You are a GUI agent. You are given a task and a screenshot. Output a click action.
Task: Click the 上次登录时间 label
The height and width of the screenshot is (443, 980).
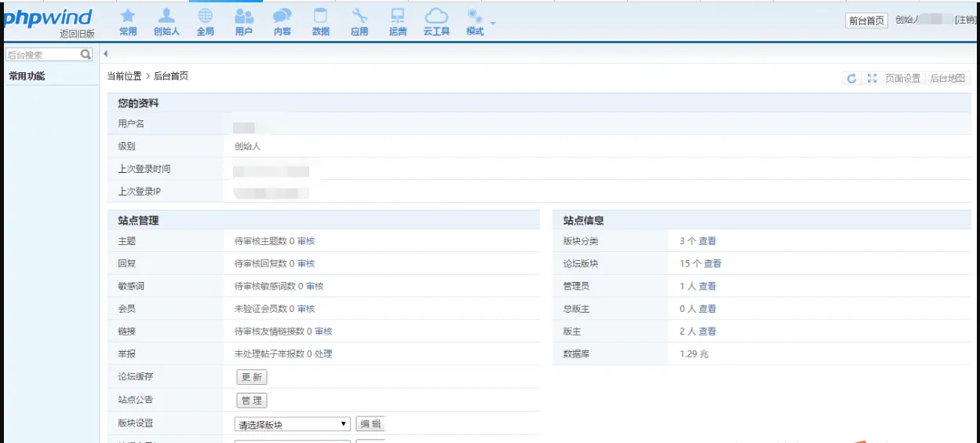tap(144, 169)
